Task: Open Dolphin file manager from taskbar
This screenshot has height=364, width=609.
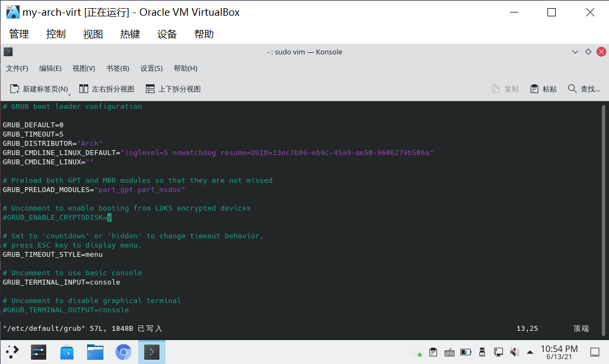Action: pos(95,352)
